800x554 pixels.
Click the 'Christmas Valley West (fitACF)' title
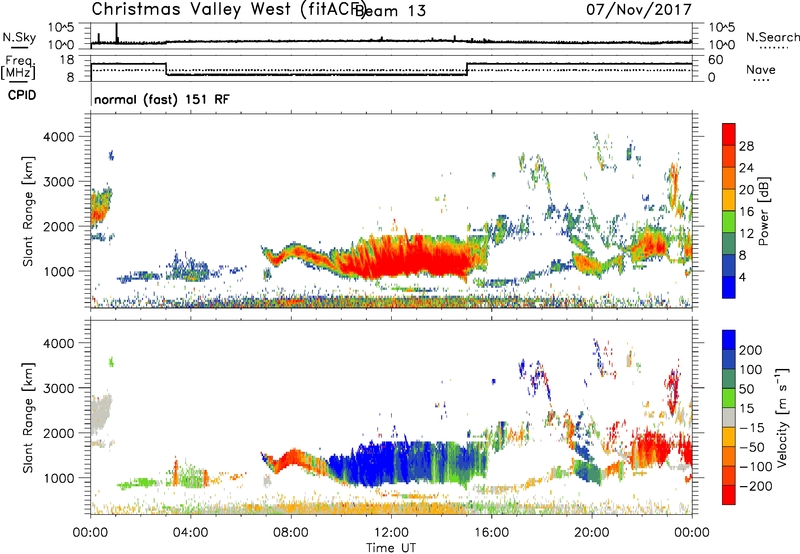click(228, 10)
